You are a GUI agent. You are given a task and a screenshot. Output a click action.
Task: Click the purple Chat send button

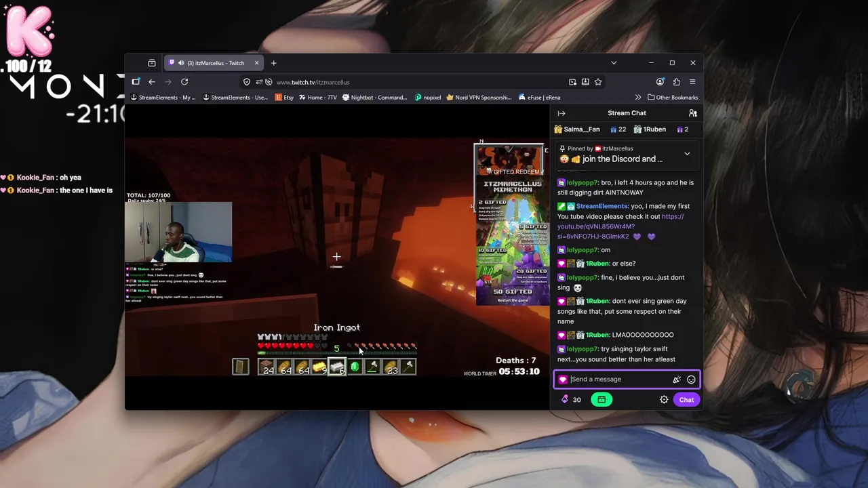click(686, 400)
